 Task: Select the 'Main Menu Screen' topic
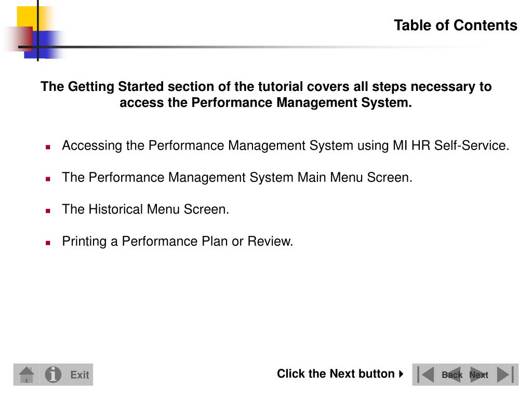pos(237,178)
